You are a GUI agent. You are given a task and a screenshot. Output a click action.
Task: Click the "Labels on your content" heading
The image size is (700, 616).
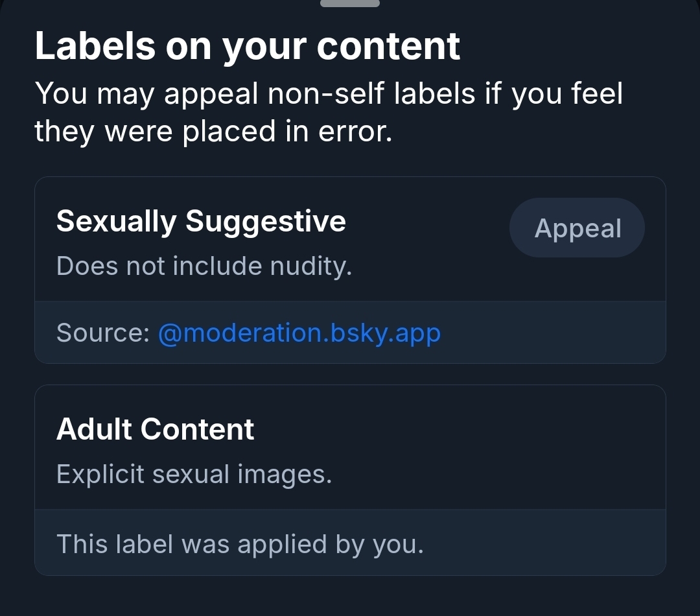click(248, 46)
